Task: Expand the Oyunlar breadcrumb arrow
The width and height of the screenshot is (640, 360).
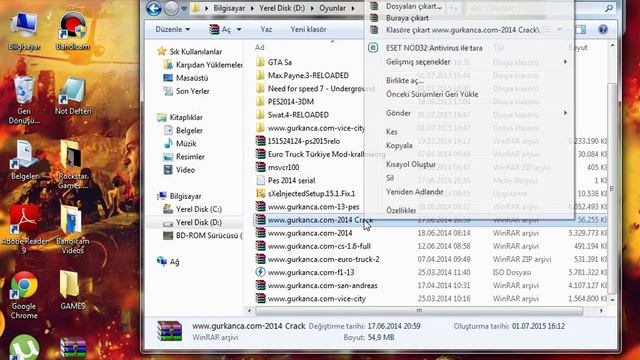Action: [353, 8]
